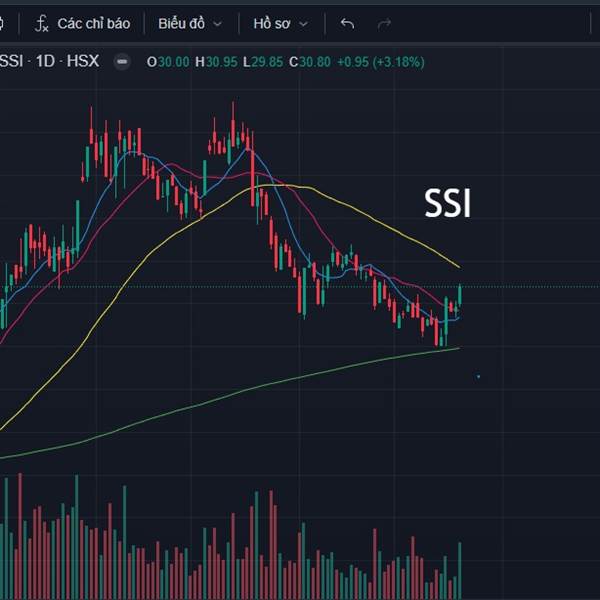
Task: Click the small blue dot below the chart
Action: tap(479, 377)
